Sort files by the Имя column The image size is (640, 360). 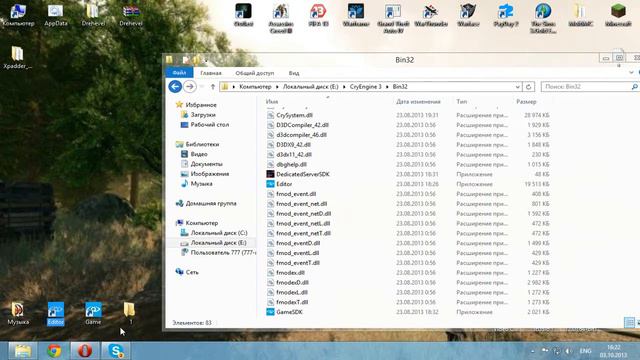point(271,102)
